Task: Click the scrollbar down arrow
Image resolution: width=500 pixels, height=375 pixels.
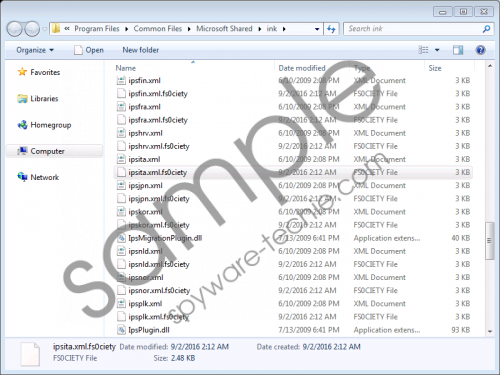Action: (x=490, y=331)
